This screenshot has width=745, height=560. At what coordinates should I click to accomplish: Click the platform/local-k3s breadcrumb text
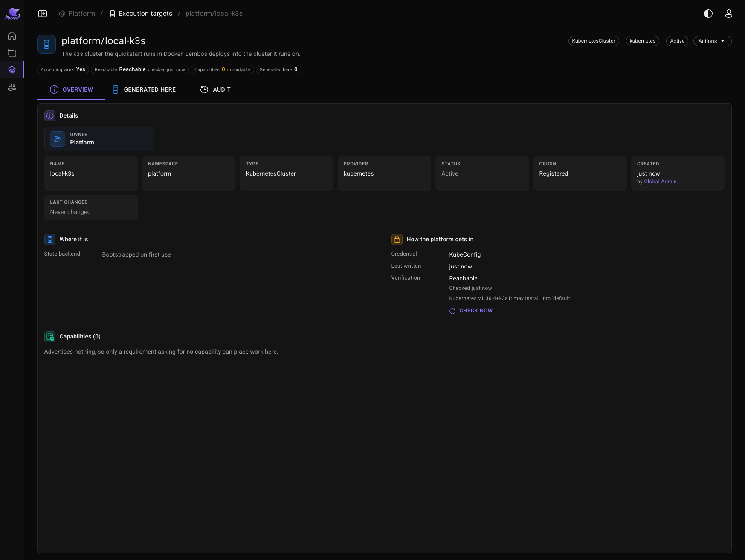pos(214,14)
